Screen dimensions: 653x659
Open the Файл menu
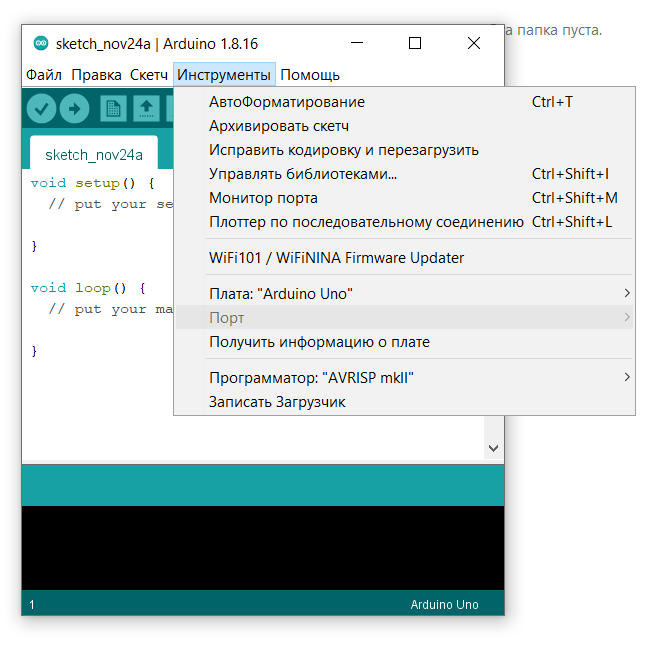44,75
